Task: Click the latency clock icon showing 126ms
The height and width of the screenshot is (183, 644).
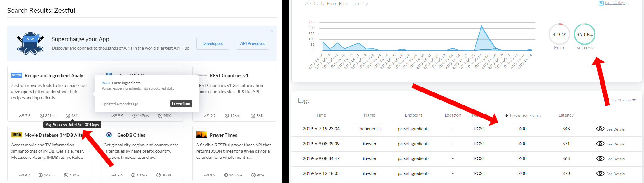Action: click(227, 116)
